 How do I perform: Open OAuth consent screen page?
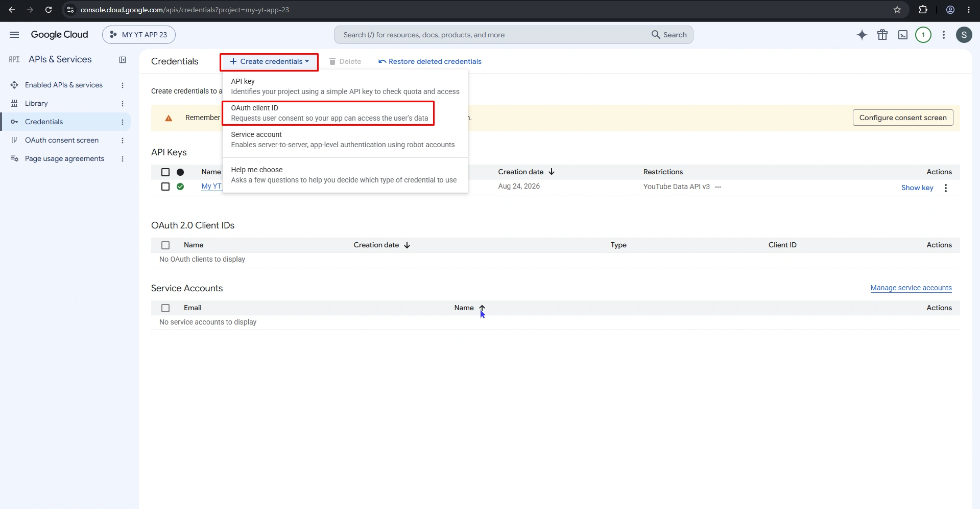pos(62,140)
